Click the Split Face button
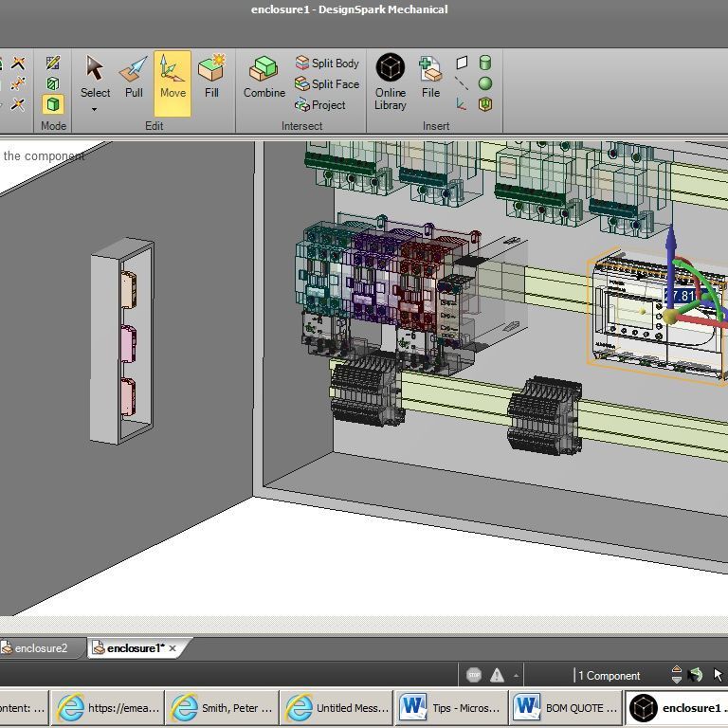The width and height of the screenshot is (728, 728). coord(327,84)
